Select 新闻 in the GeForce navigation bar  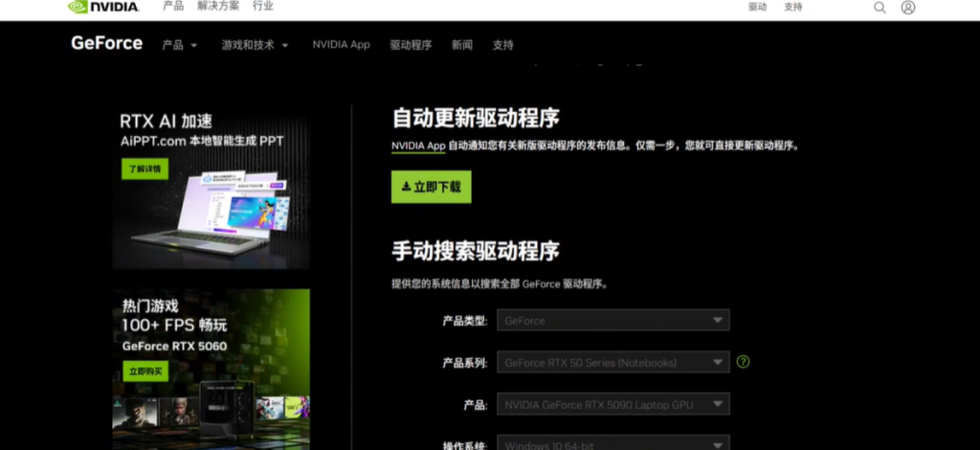[x=462, y=45]
